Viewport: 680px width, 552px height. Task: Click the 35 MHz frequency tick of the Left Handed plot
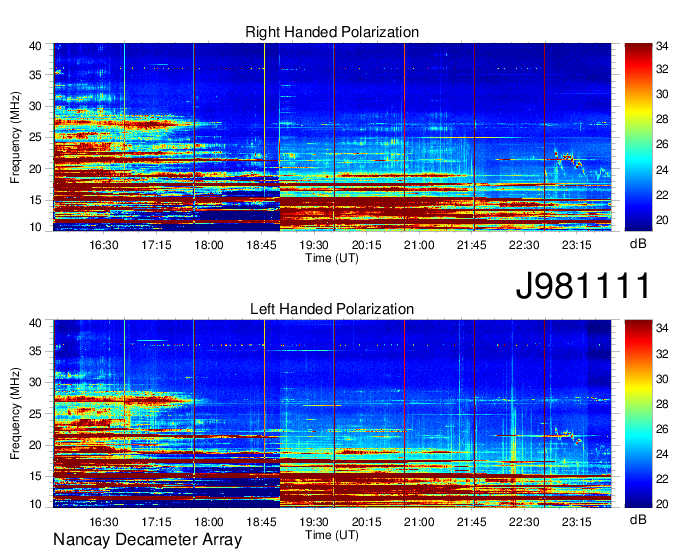coord(35,351)
